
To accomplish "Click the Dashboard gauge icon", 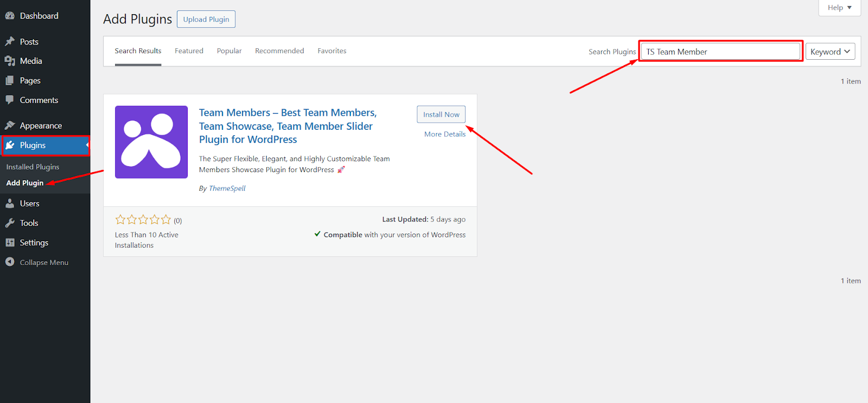I will tap(10, 16).
